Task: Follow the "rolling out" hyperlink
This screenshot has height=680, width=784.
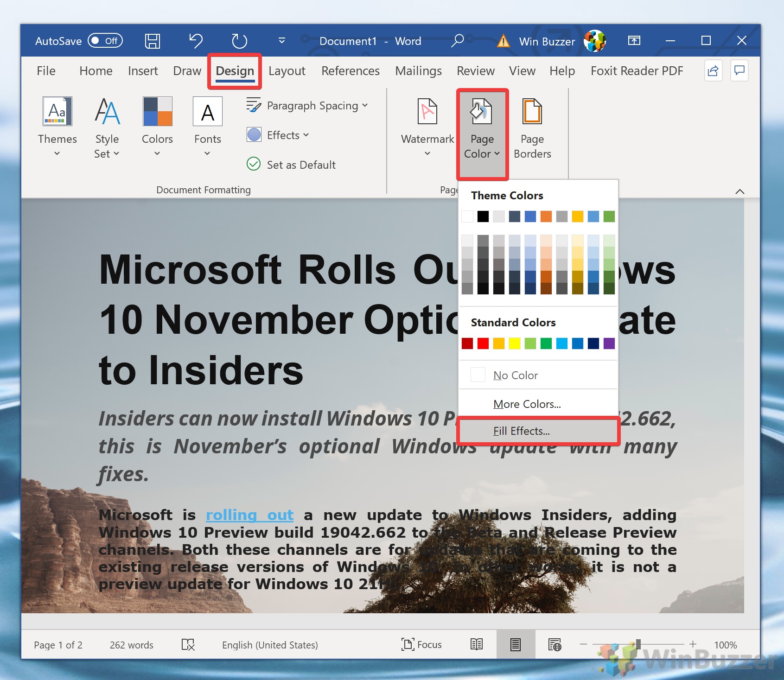Action: [x=249, y=515]
